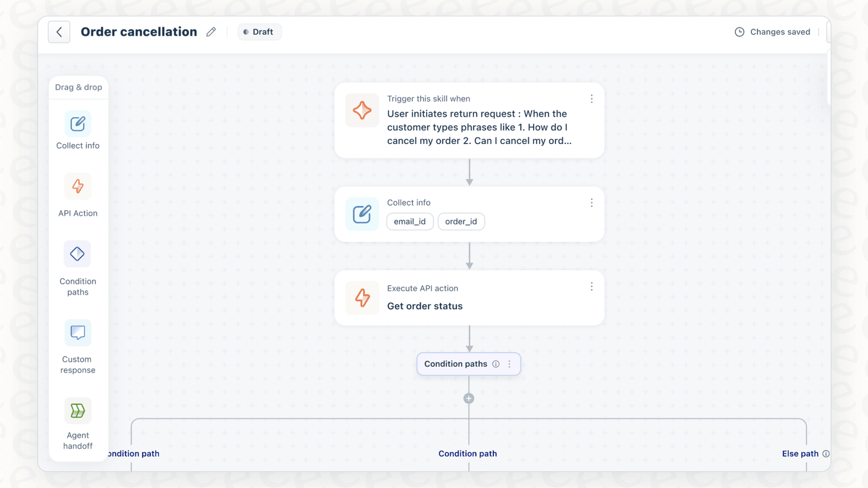
Task: Click the Collect info label in sidebar
Action: [78, 146]
